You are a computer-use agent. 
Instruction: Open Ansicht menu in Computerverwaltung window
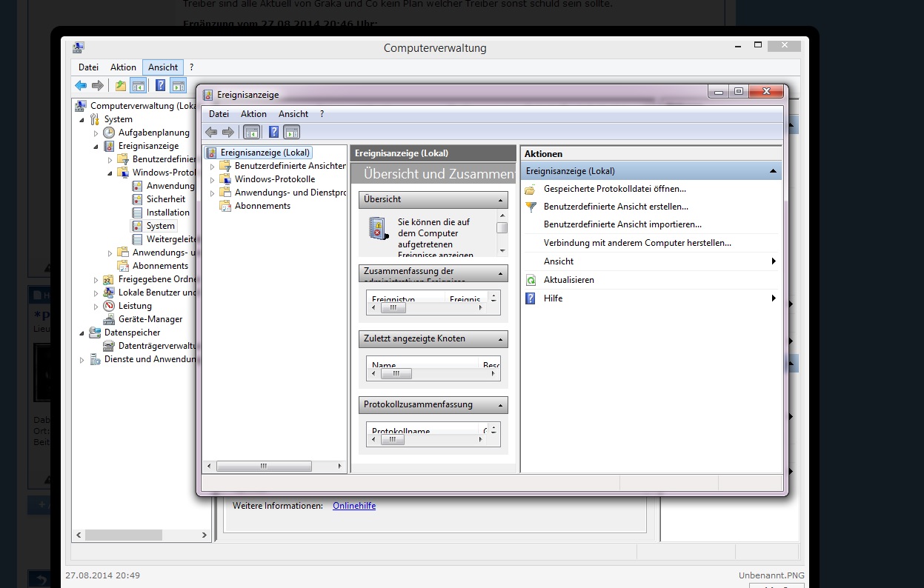click(163, 67)
